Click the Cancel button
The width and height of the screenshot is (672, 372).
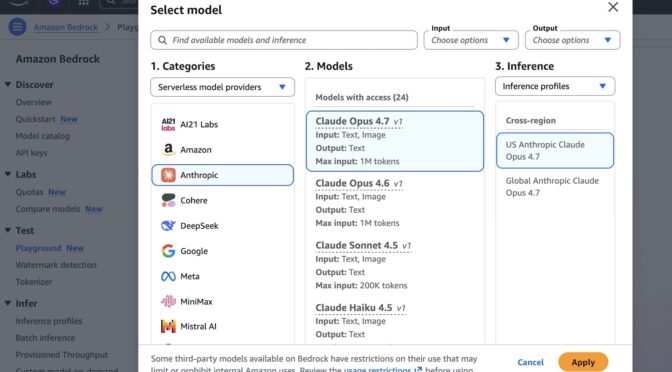pyautogui.click(x=531, y=362)
